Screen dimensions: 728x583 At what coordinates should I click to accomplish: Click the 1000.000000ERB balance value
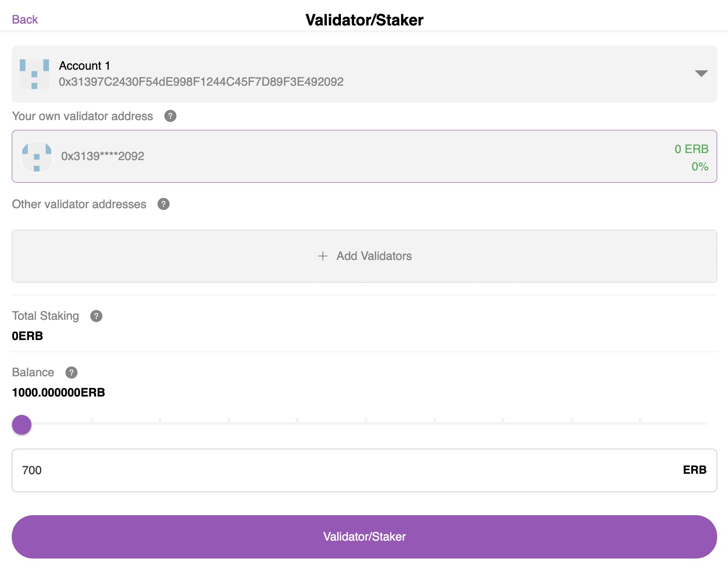[58, 392]
